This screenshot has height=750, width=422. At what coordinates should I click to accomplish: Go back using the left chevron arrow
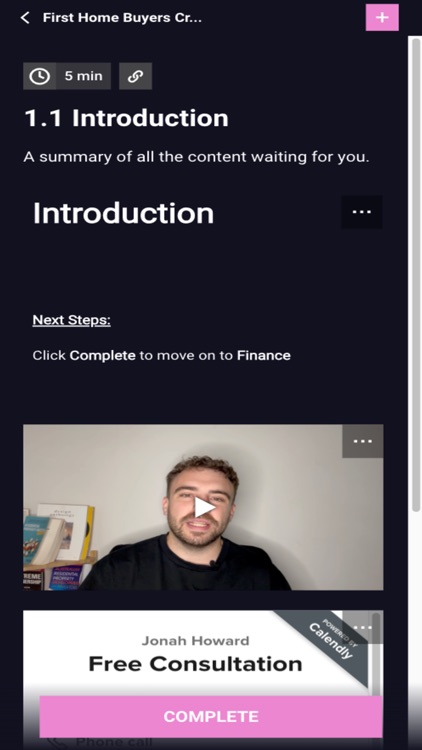pos(25,18)
